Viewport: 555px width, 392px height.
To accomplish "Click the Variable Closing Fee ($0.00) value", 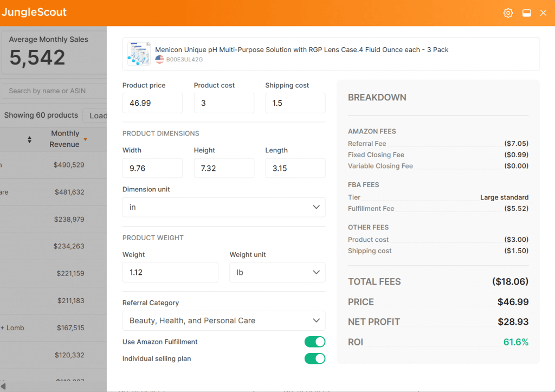I will coord(517,166).
